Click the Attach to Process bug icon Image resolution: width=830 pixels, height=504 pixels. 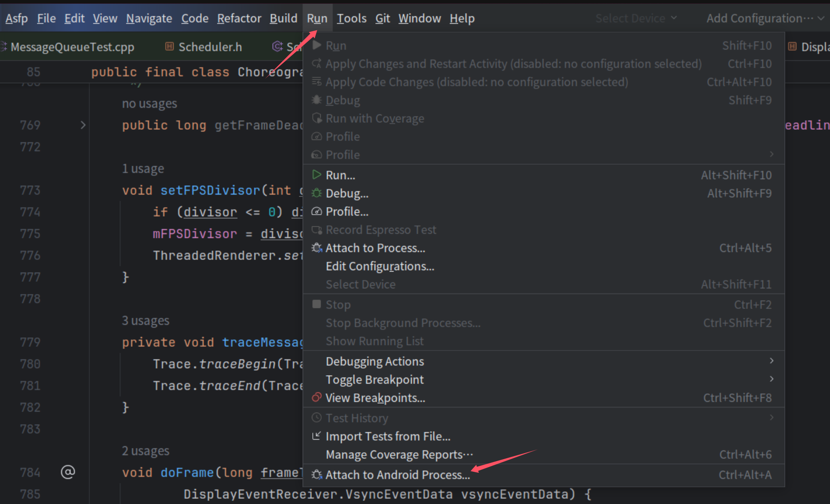tap(317, 248)
